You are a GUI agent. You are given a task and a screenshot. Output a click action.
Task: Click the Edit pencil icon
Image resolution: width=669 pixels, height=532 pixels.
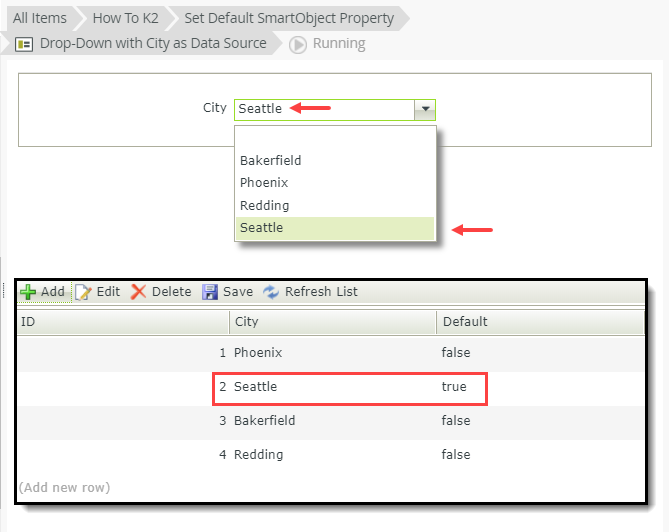[83, 292]
